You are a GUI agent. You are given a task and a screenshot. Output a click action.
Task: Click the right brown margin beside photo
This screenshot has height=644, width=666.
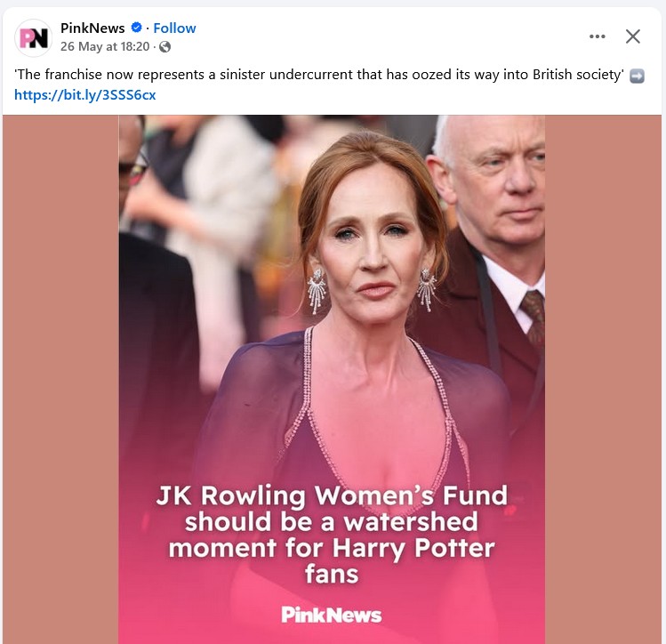[603, 374]
